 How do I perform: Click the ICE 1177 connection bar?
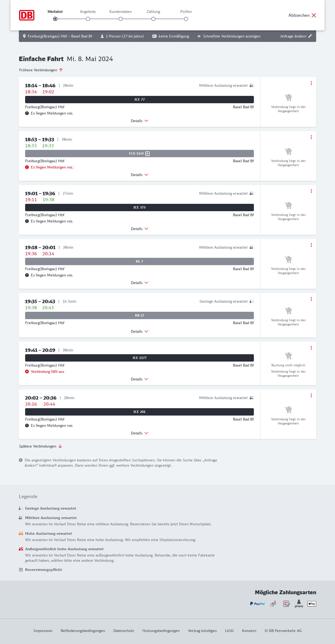(139, 358)
